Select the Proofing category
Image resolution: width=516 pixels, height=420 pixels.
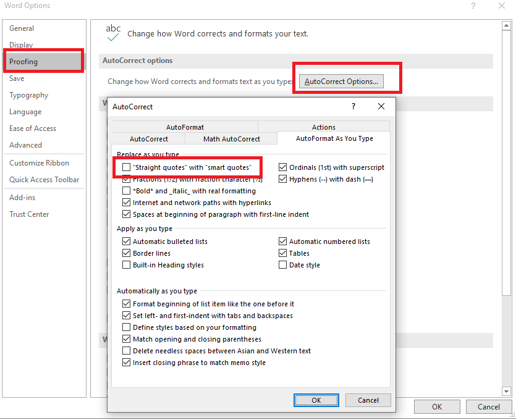click(x=43, y=62)
